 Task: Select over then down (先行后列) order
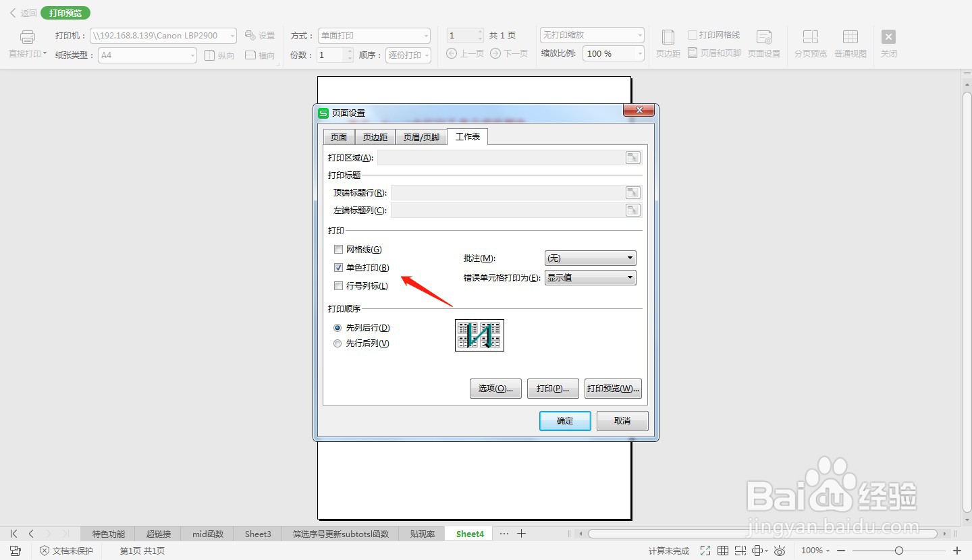coord(338,343)
